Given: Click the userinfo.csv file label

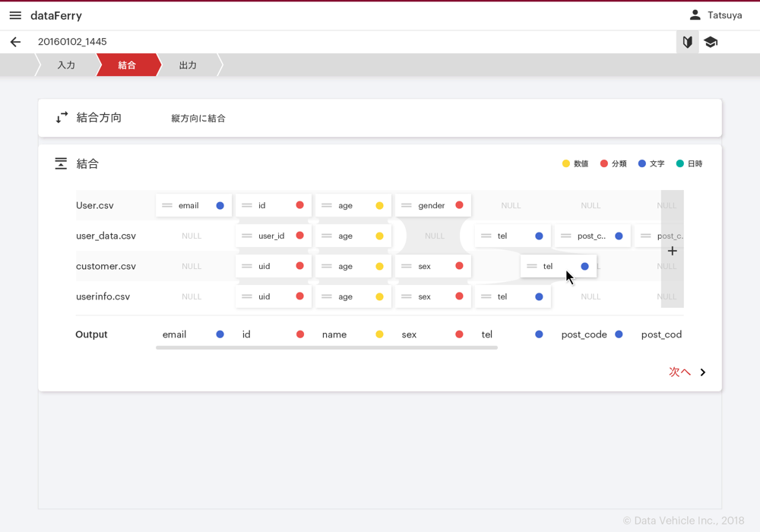Looking at the screenshot, I should click(x=103, y=296).
